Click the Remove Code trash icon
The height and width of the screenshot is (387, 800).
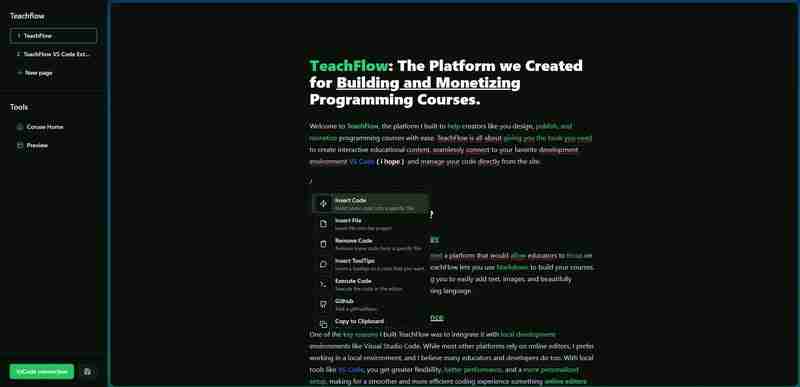[x=323, y=244]
